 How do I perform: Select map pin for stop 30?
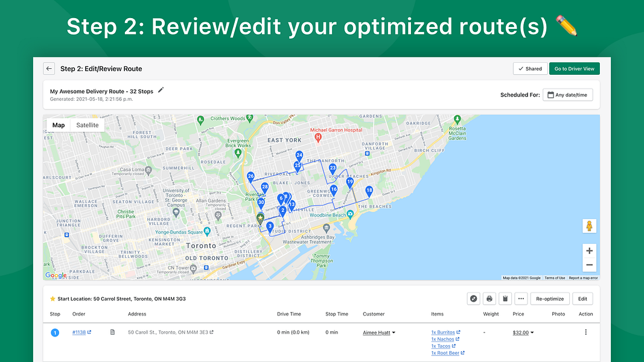click(261, 203)
